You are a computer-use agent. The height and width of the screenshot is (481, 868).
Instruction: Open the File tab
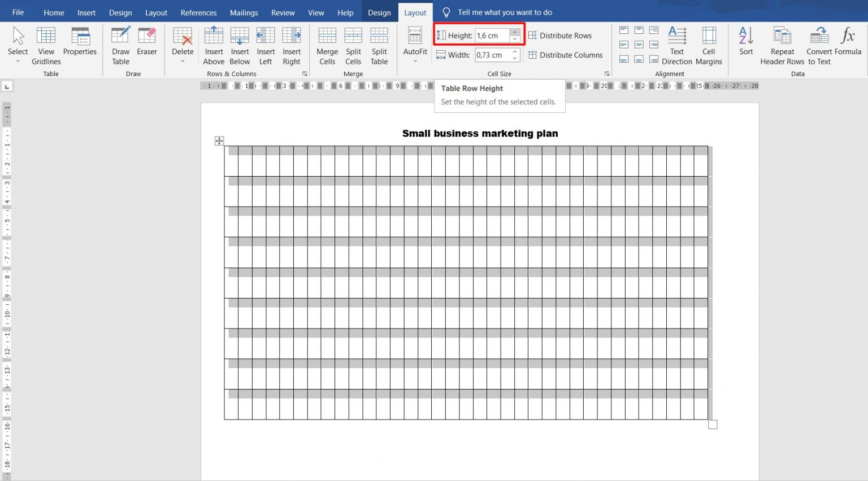[x=18, y=12]
